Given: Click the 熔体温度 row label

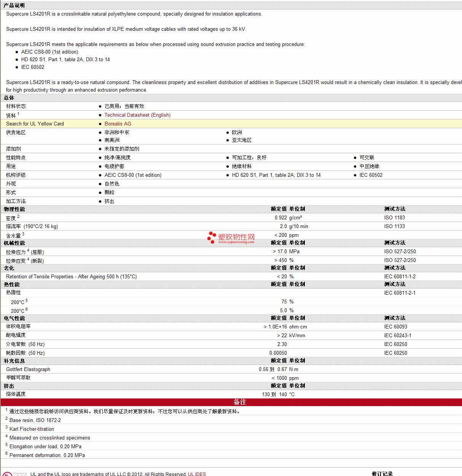Looking at the screenshot, I should (x=16, y=394).
